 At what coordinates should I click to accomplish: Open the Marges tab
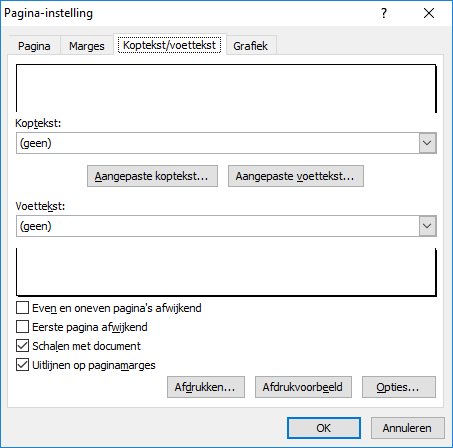[x=87, y=46]
